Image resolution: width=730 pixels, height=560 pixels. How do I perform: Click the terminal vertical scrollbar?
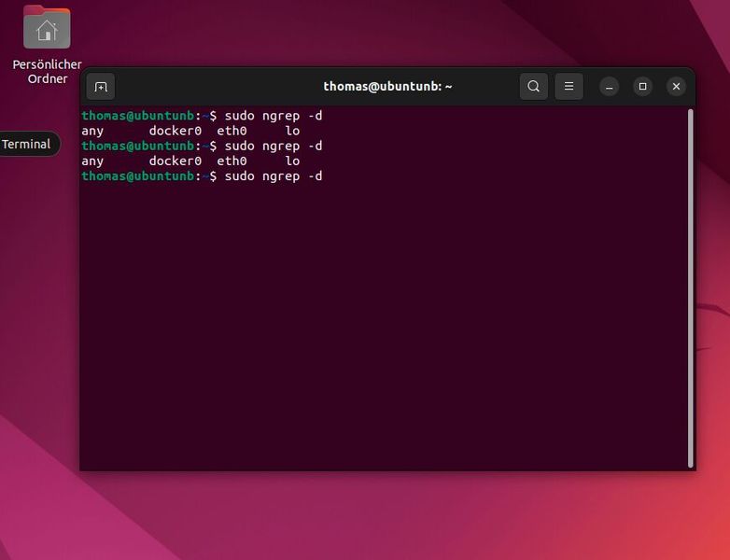(691, 288)
